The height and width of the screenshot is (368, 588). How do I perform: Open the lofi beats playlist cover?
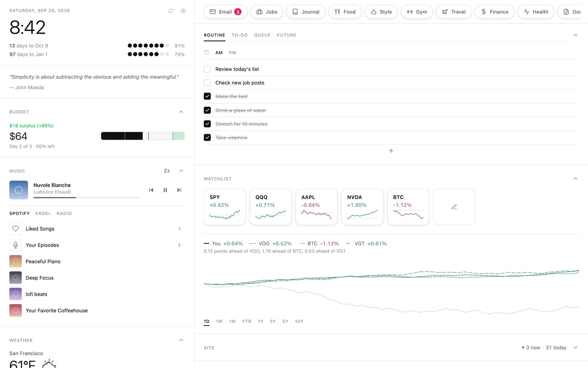(x=16, y=294)
